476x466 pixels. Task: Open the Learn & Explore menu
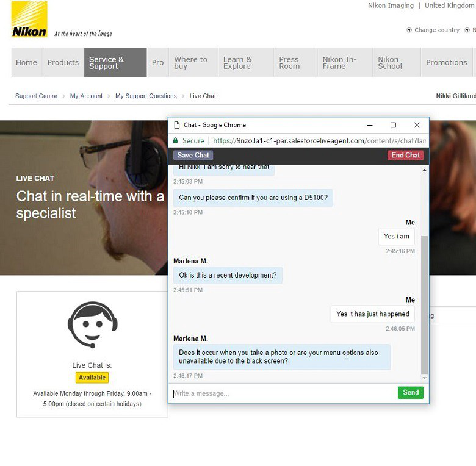pos(237,63)
